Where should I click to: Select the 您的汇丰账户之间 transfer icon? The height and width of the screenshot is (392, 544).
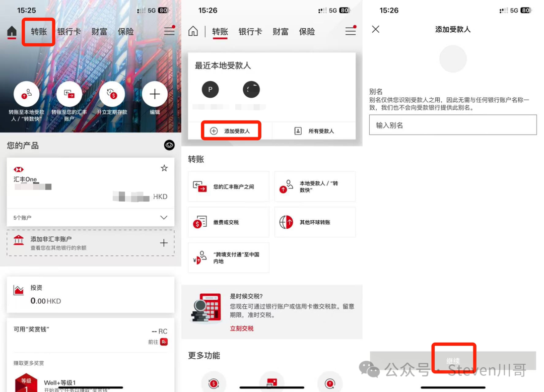tap(228, 186)
